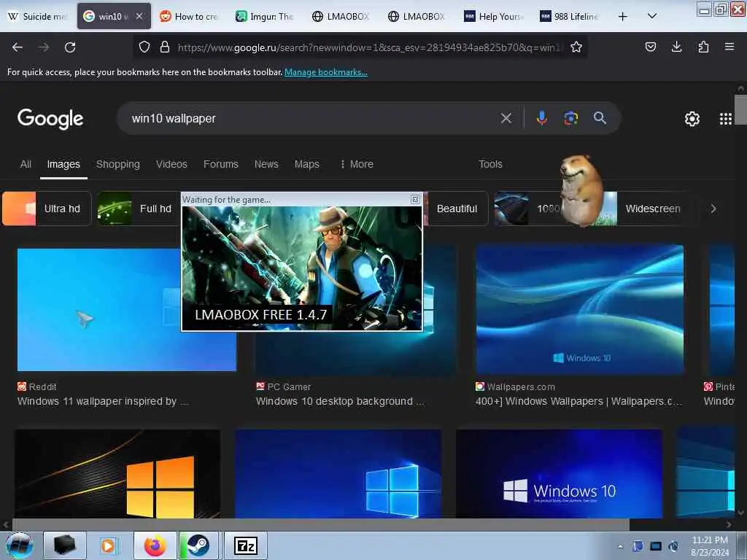
Task: Open the Wallpapers.com blue waves thumbnail
Action: 580,309
